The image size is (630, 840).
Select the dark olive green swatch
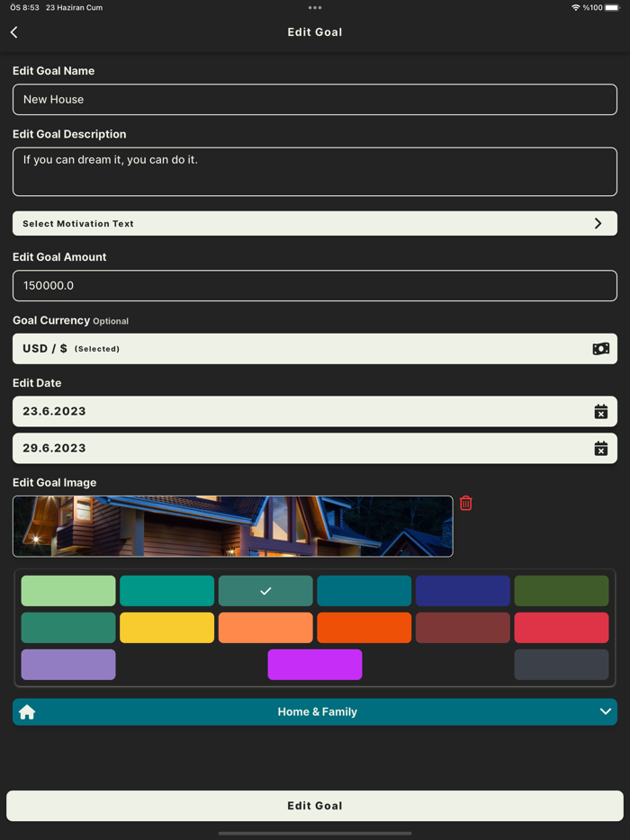click(562, 591)
